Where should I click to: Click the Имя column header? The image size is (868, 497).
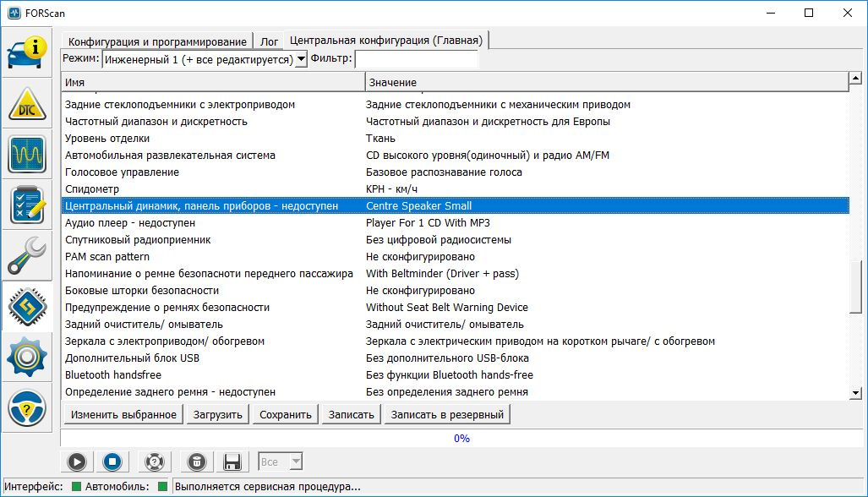tap(213, 83)
